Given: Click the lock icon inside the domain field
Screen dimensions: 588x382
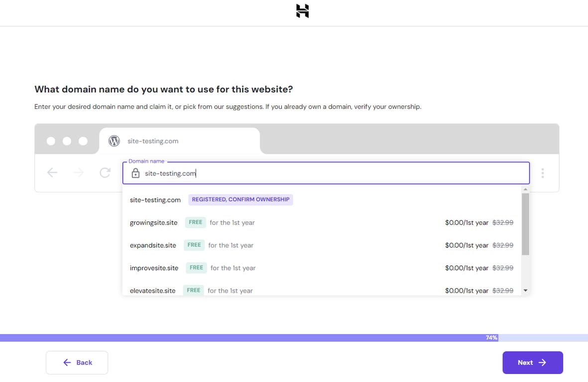Looking at the screenshot, I should (135, 173).
